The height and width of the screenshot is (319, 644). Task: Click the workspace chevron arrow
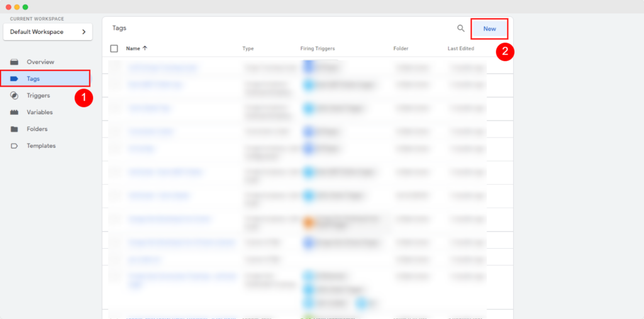(84, 31)
